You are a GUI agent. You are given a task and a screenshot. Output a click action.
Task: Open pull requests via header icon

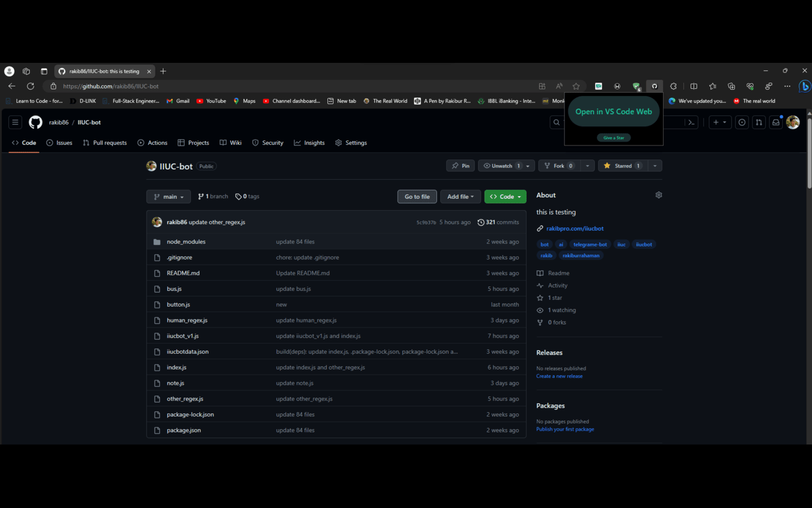coord(759,122)
